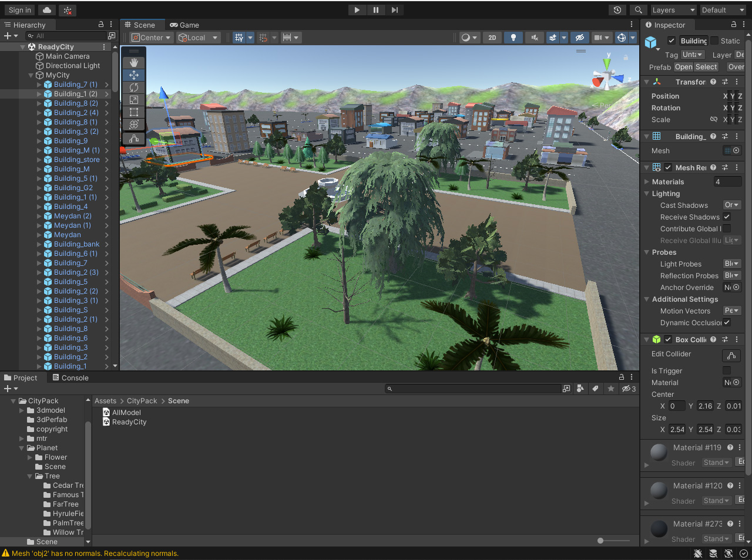Open the shading draw mode dropdown
This screenshot has height=560, width=752.
pyautogui.click(x=469, y=38)
